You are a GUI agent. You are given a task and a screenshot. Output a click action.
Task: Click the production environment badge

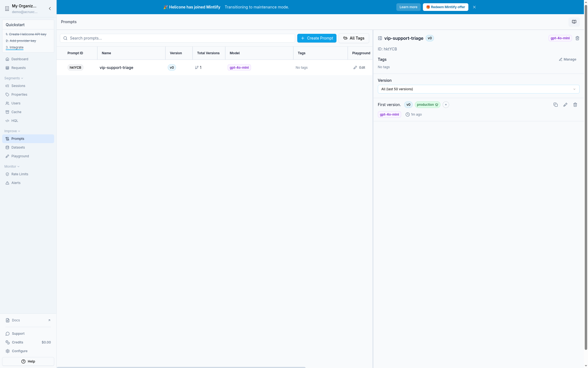click(427, 105)
